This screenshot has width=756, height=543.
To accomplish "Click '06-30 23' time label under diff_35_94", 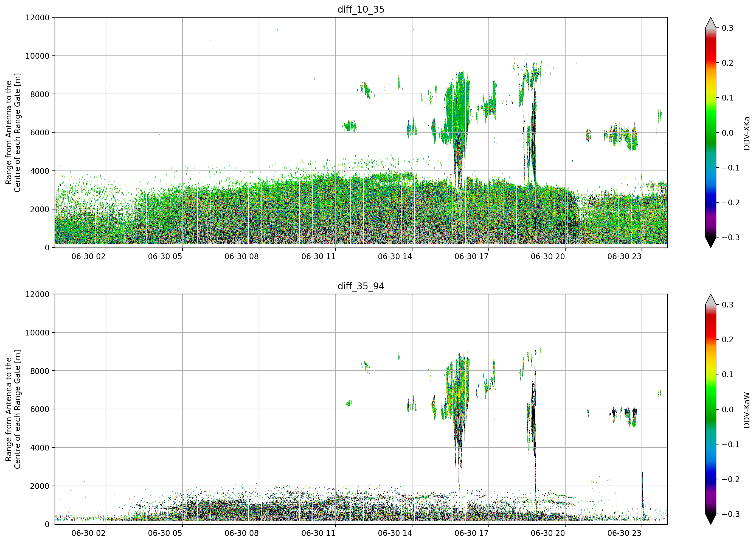I will pyautogui.click(x=624, y=533).
